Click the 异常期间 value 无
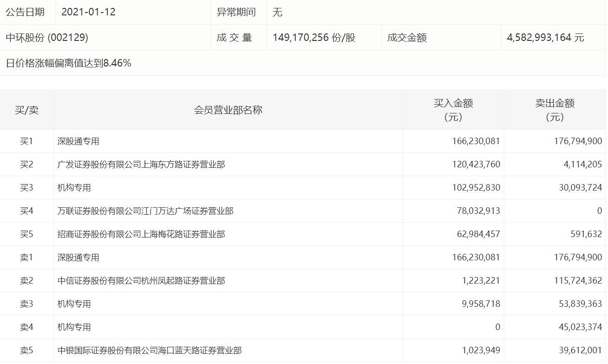The image size is (608, 364). pyautogui.click(x=277, y=12)
